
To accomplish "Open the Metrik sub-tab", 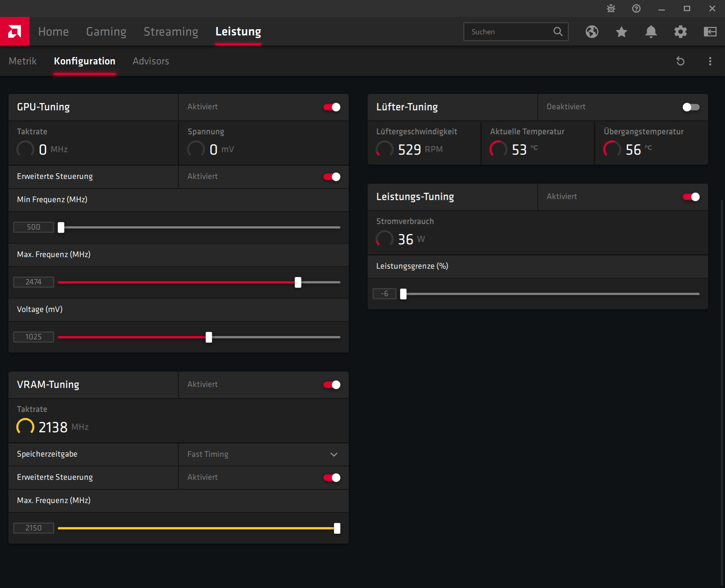I will coord(23,61).
